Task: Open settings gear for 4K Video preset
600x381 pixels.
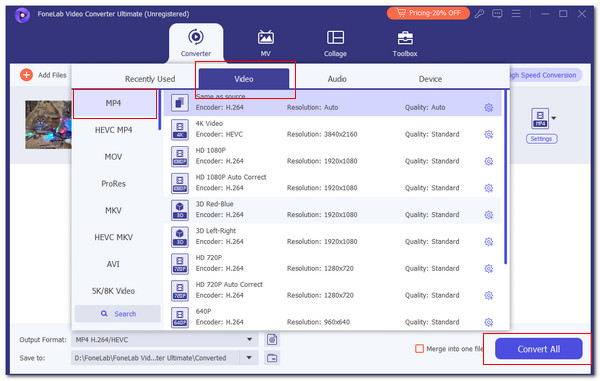Action: [489, 134]
